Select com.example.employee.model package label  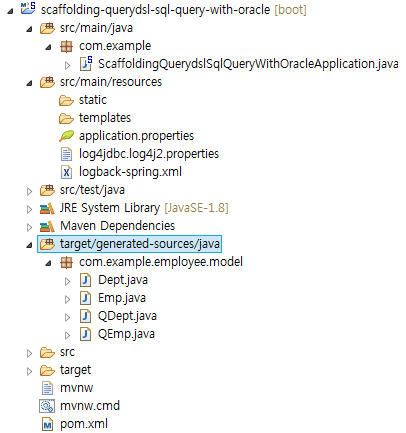pyautogui.click(x=161, y=262)
